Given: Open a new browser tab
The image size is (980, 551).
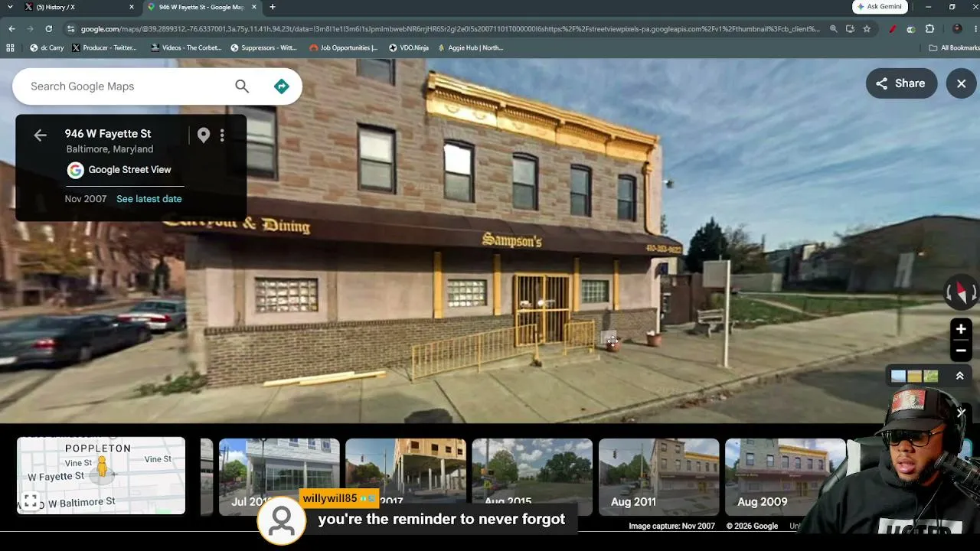Looking at the screenshot, I should click(x=272, y=7).
